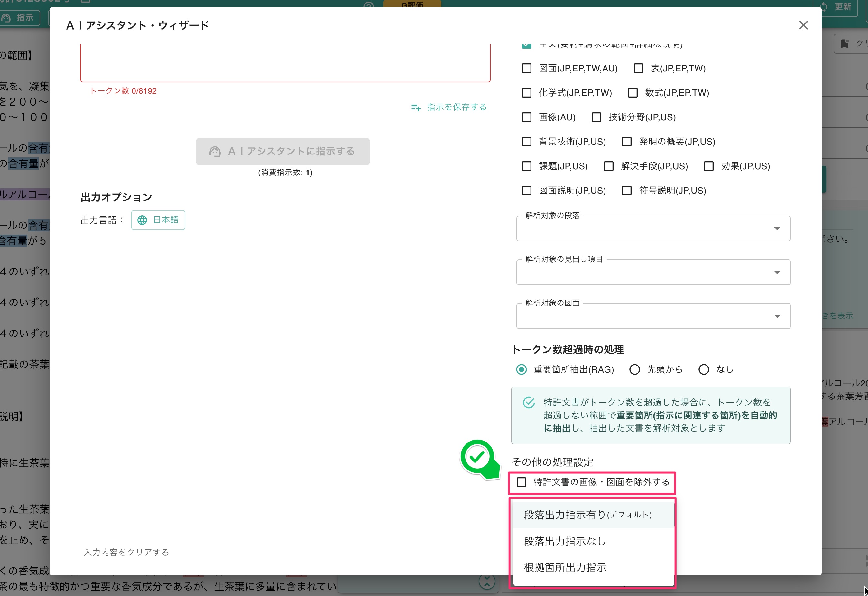Click the トークン数超過時の処理 heading
Image resolution: width=868 pixels, height=596 pixels.
567,349
